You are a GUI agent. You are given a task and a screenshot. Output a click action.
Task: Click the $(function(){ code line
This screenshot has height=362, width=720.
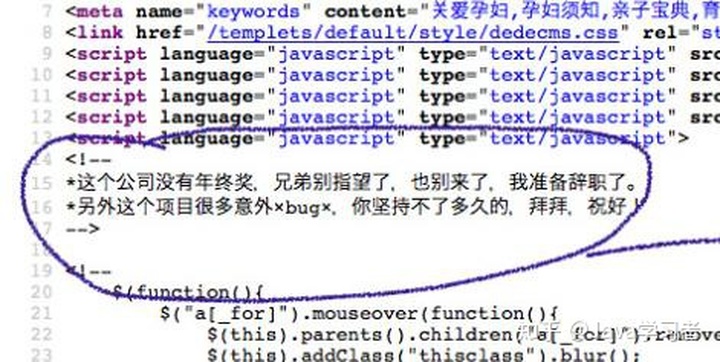coord(188,292)
